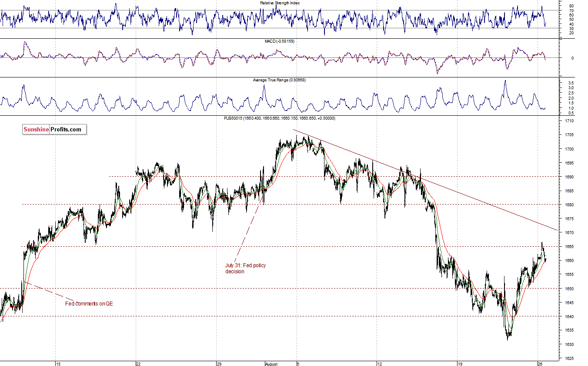Click the ATR scale value 3.5

[572, 83]
